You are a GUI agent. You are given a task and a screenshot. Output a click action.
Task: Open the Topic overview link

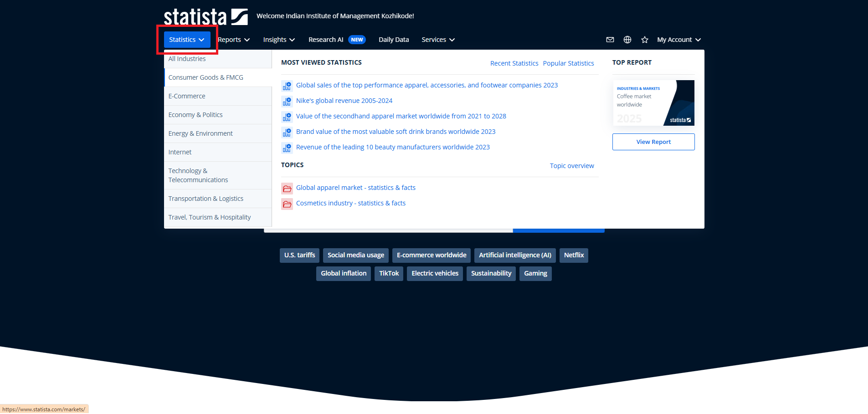tap(572, 166)
